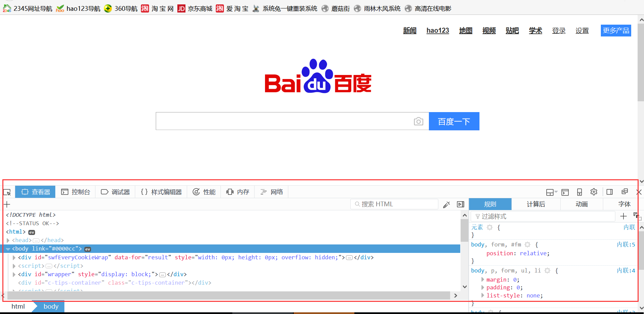Open the 内存 (Memory) tab

coord(238,192)
